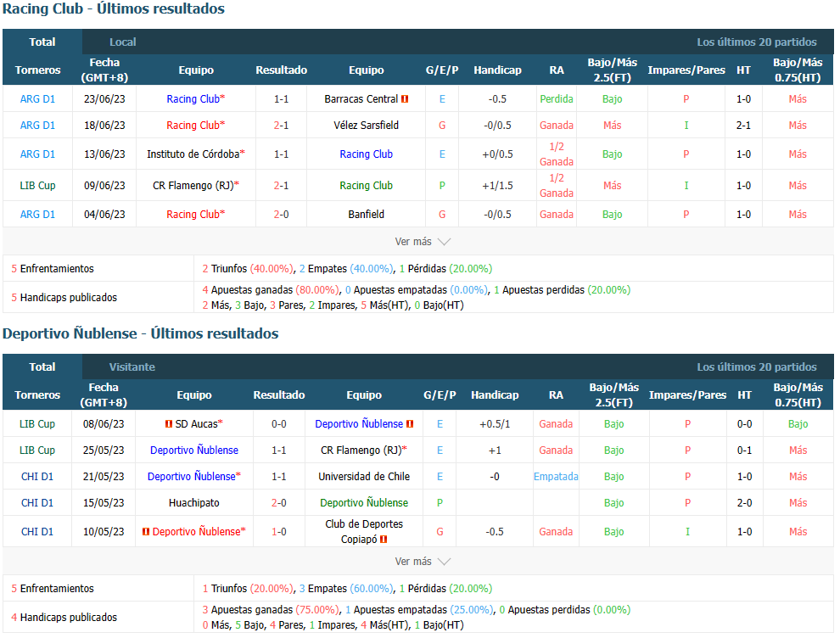Click the red card icon before SD Aucas

(x=169, y=424)
